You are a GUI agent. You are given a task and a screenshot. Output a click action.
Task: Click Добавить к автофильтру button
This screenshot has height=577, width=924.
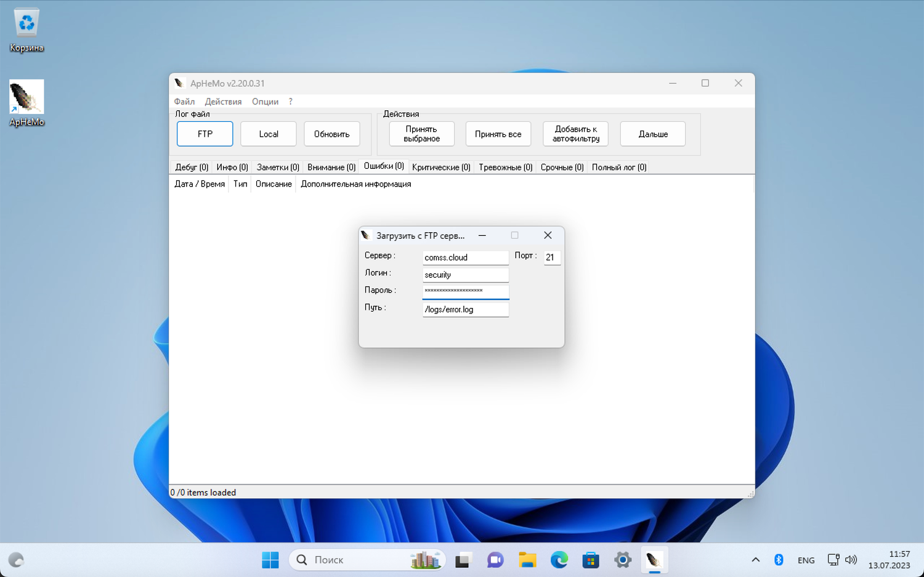pos(576,134)
